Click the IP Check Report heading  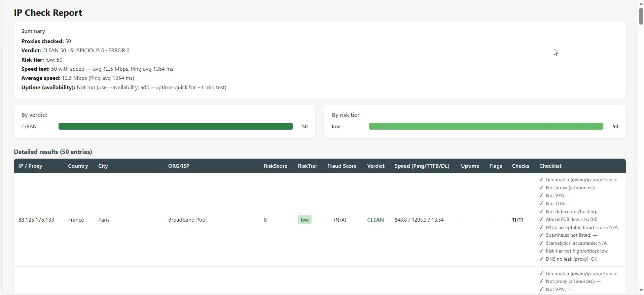tap(48, 13)
